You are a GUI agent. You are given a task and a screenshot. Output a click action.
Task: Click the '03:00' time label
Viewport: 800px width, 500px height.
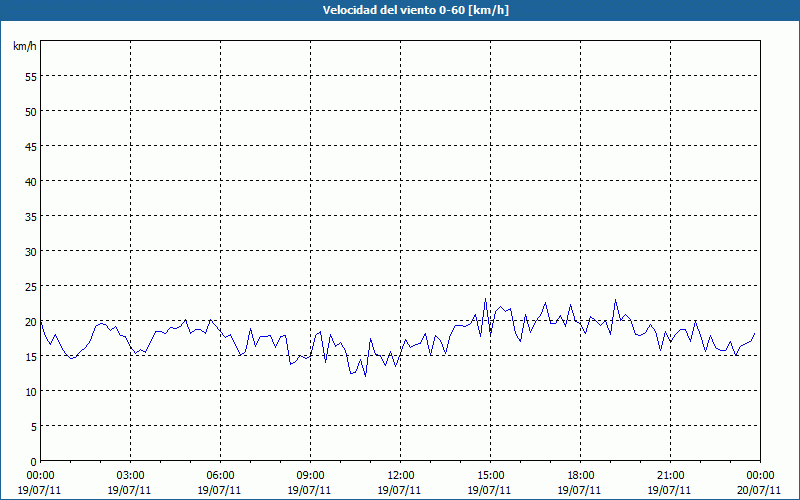pos(130,476)
